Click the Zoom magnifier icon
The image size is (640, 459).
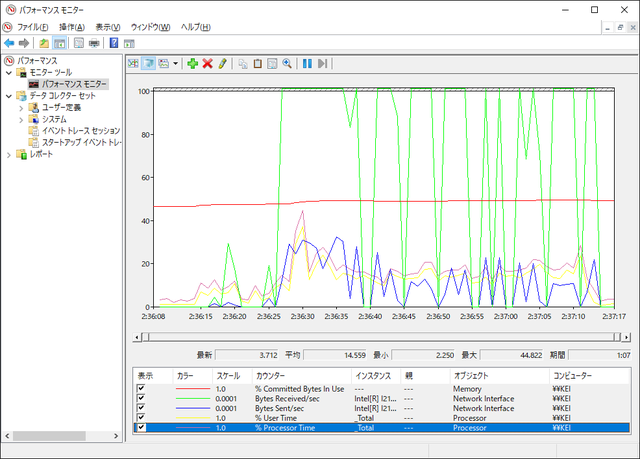[287, 64]
